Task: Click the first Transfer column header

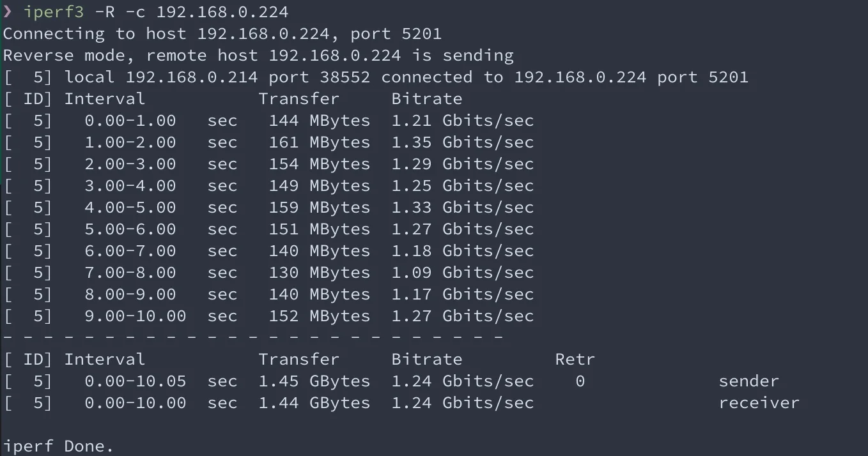Action: point(298,99)
